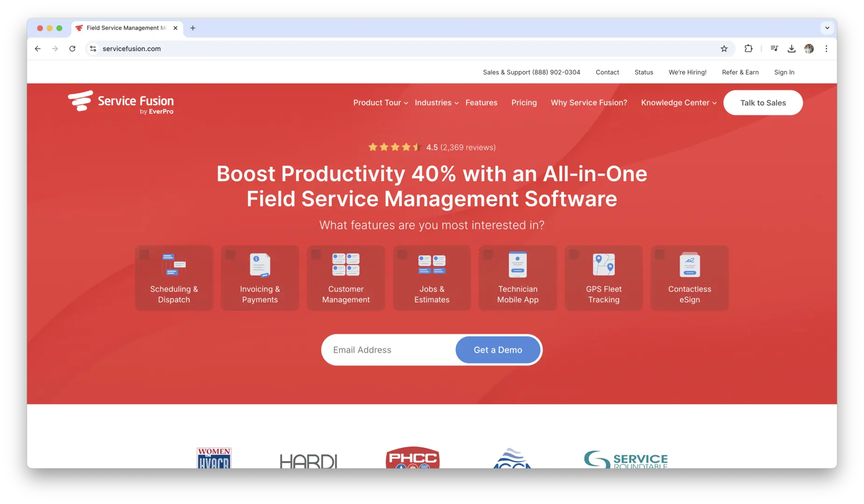Open the Refer & Earn link
Image resolution: width=864 pixels, height=504 pixels.
point(740,72)
